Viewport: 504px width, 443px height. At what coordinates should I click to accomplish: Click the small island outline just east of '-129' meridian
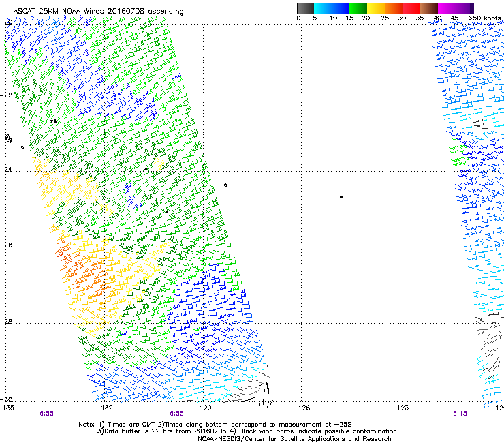225,185
